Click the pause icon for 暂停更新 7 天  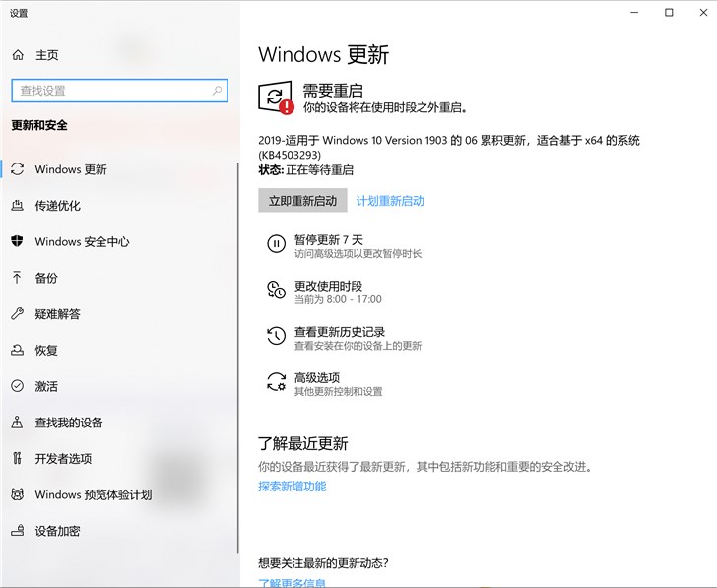pos(276,243)
